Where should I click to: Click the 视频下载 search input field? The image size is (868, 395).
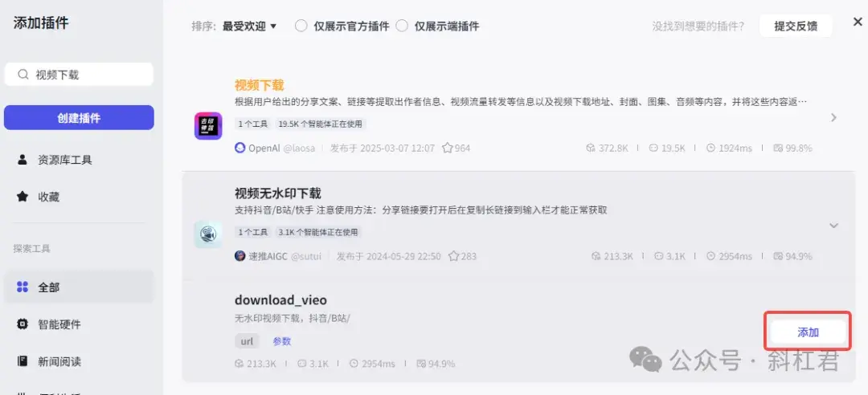pos(79,75)
